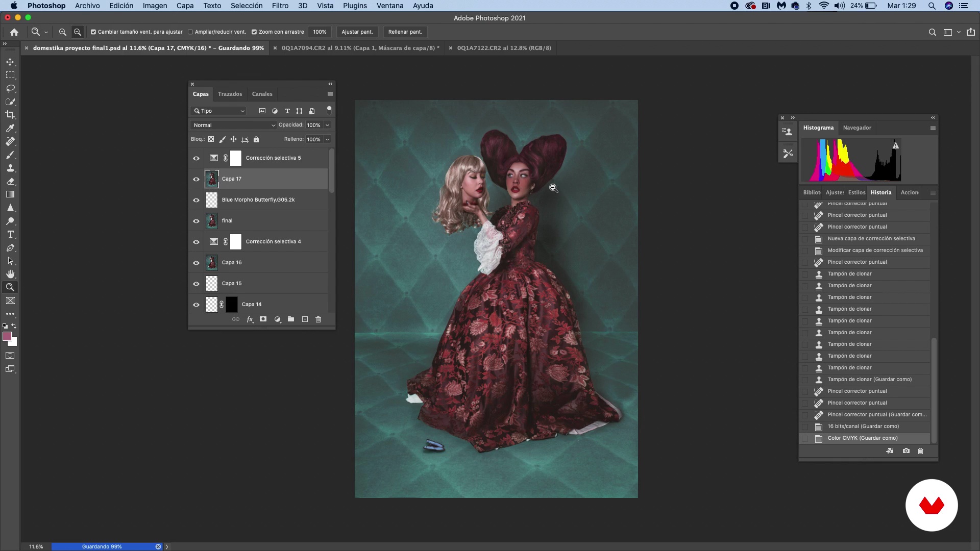
Task: Select Tampón de clonar (Guardar como) history state
Action: coord(865,380)
